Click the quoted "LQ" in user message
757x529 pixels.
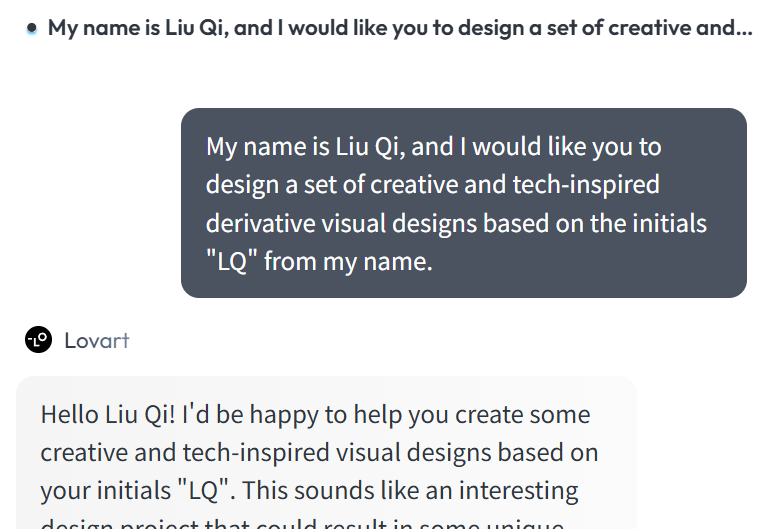[231, 263]
